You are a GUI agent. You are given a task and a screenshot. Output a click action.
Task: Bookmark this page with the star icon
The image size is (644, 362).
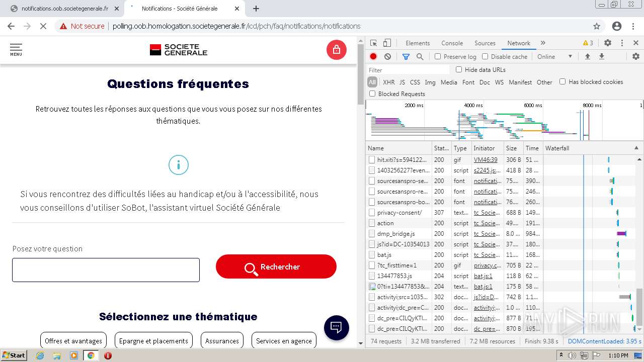(x=597, y=26)
